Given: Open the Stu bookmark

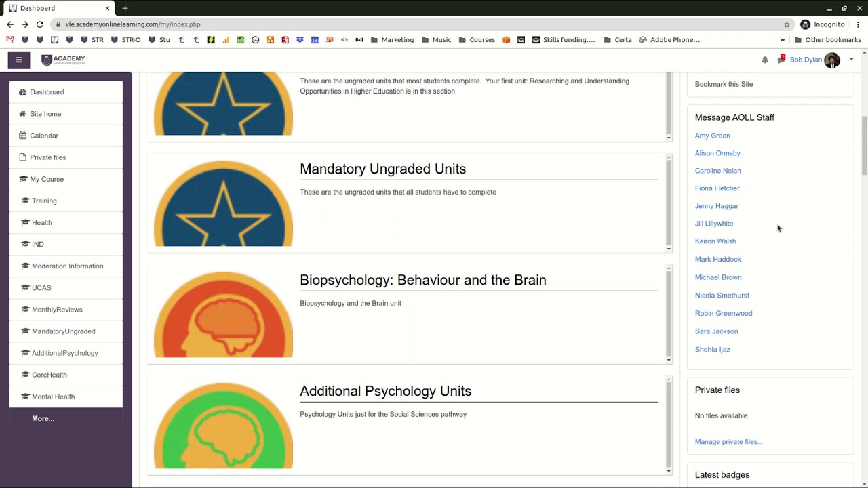Looking at the screenshot, I should 159,40.
